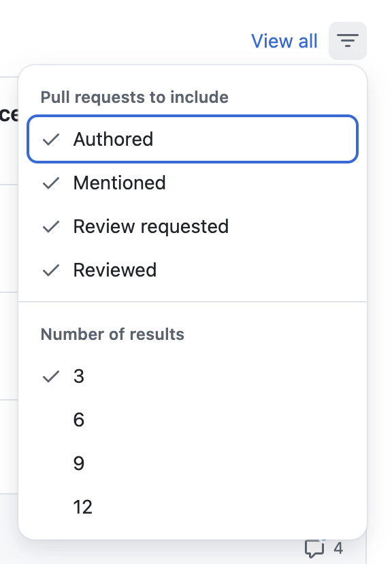Click the comment bubble icon
The height and width of the screenshot is (564, 392).
tap(314, 548)
